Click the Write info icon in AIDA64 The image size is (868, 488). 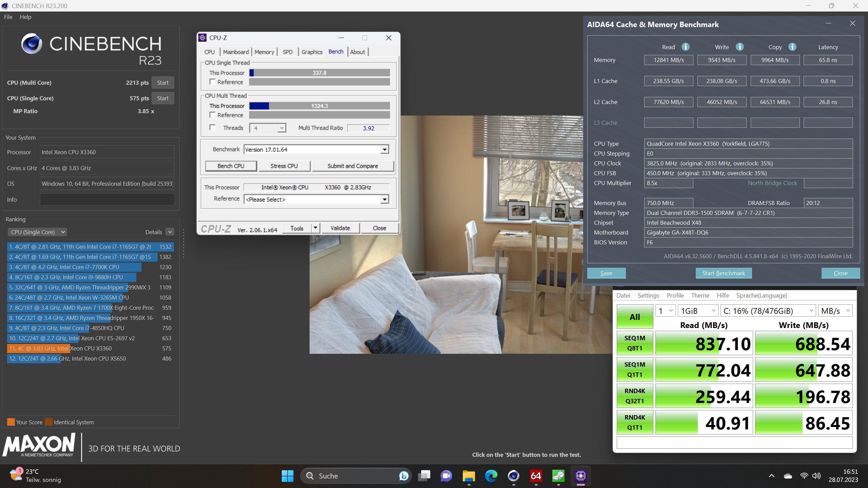739,47
